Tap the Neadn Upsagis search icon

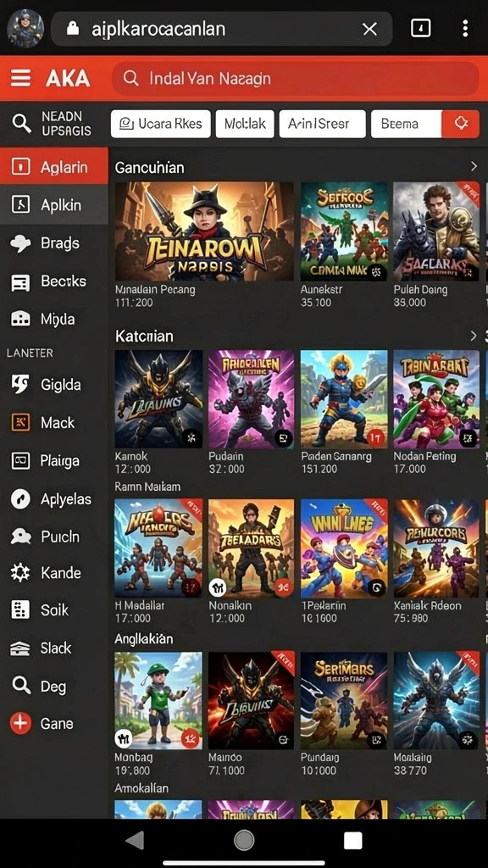click(x=21, y=123)
